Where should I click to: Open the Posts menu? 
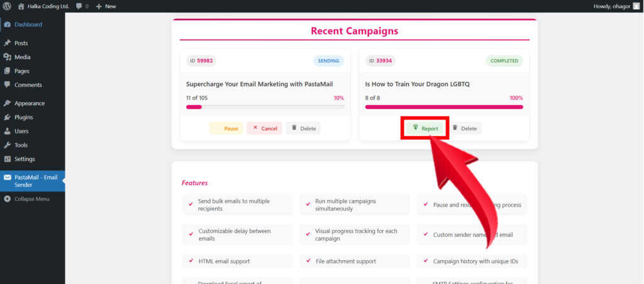pyautogui.click(x=21, y=43)
